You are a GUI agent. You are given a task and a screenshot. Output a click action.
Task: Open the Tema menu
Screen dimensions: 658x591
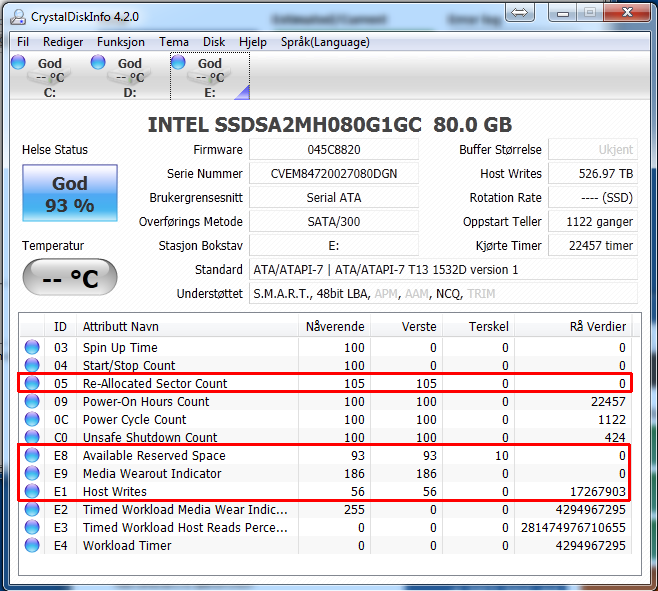pyautogui.click(x=174, y=42)
